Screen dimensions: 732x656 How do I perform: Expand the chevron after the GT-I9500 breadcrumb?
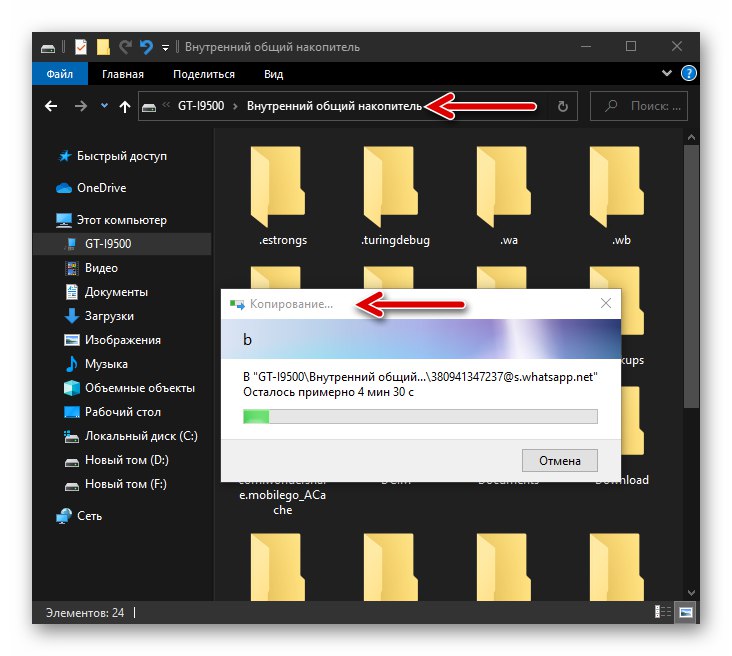(235, 106)
